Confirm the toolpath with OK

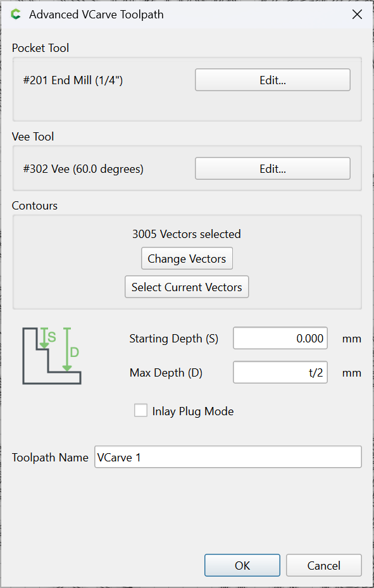242,565
